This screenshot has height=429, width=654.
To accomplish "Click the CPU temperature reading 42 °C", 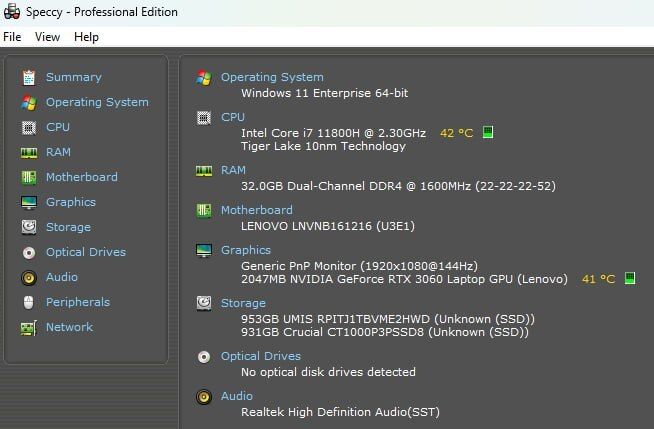I will tap(457, 133).
